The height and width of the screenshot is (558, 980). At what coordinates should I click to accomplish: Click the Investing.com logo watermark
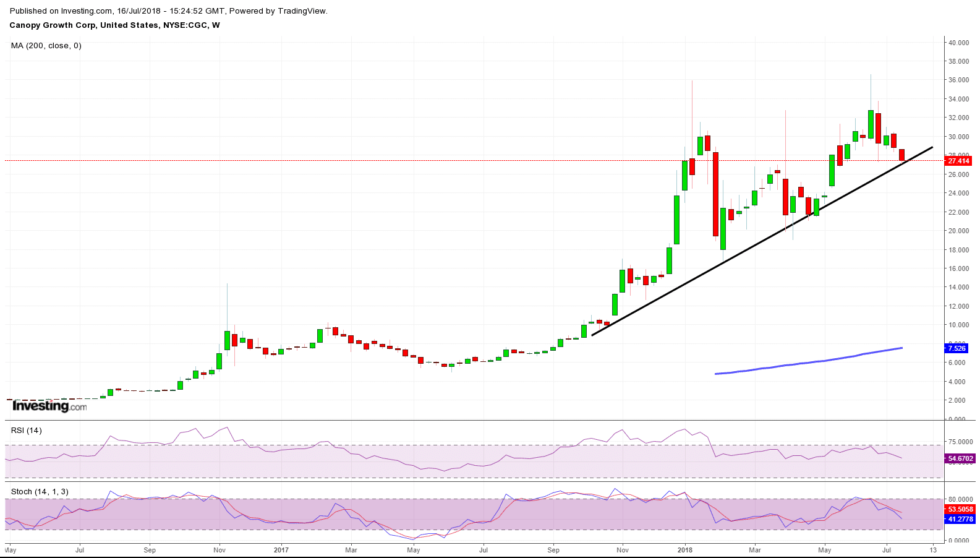pyautogui.click(x=49, y=406)
